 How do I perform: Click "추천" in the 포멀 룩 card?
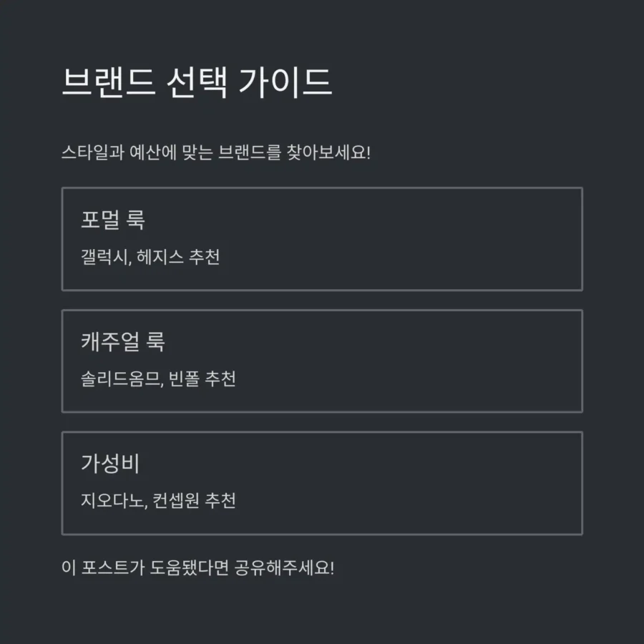(204, 257)
